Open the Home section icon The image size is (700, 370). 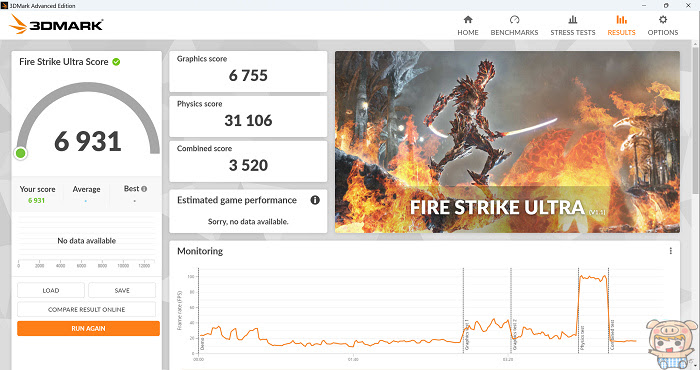pos(468,20)
